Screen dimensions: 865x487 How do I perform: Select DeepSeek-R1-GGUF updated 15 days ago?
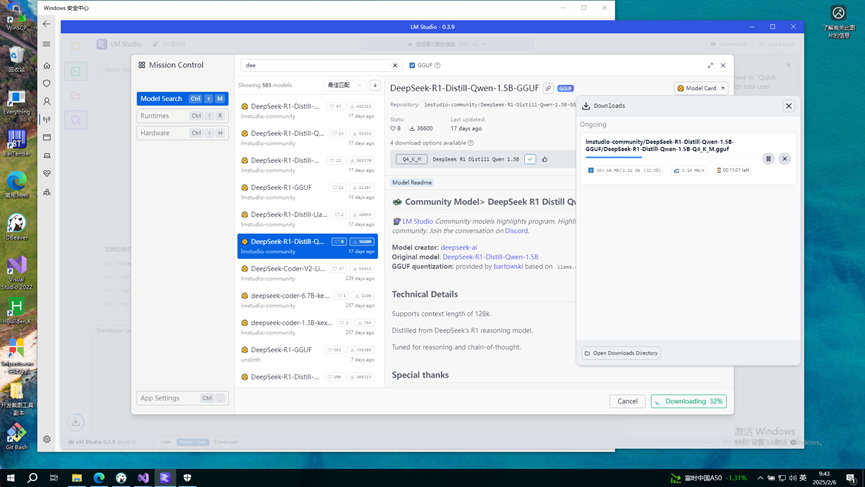pos(307,192)
